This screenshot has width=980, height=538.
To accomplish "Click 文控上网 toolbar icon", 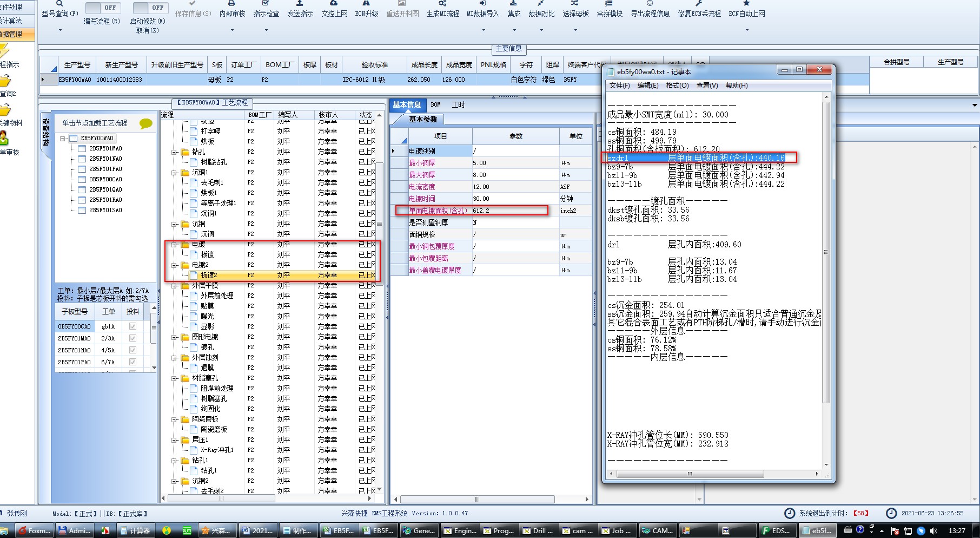I will point(334,3).
